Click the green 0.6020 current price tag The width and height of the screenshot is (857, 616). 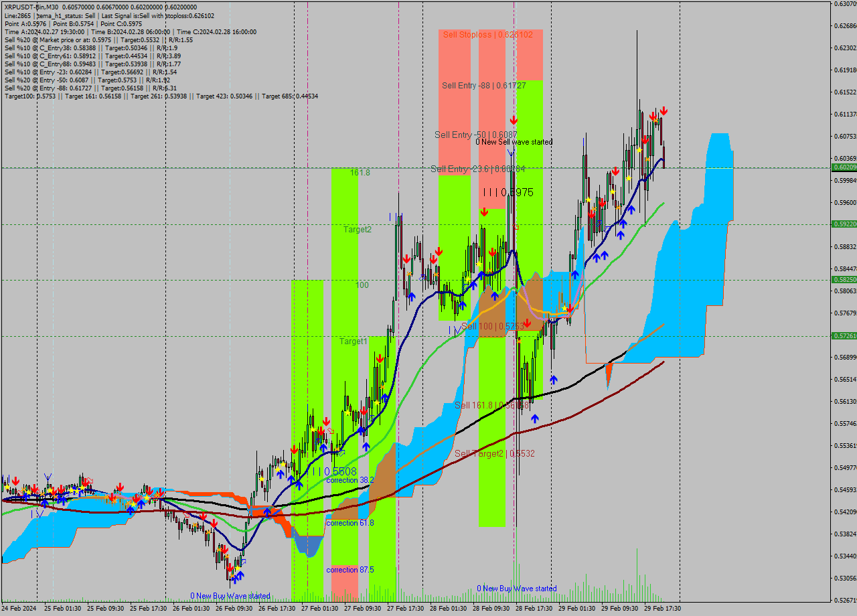pyautogui.click(x=844, y=167)
